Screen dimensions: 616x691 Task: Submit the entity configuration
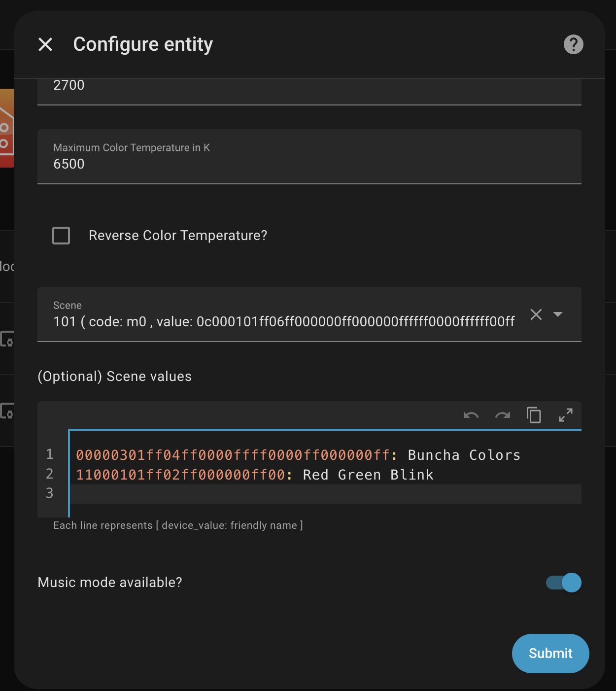pyautogui.click(x=550, y=654)
